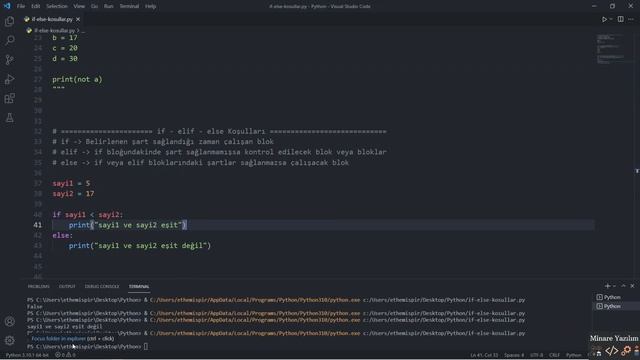The width and height of the screenshot is (640, 360).
Task: Close the terminal panel
Action: click(x=632, y=286)
